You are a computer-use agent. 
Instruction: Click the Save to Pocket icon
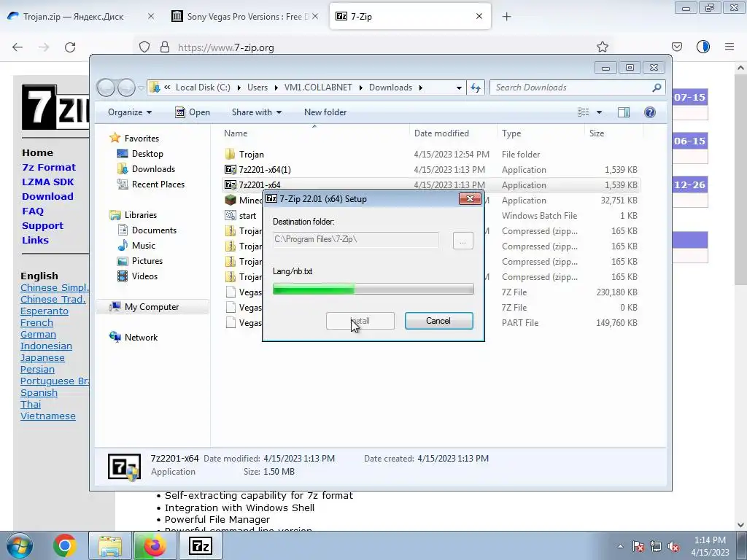click(676, 47)
